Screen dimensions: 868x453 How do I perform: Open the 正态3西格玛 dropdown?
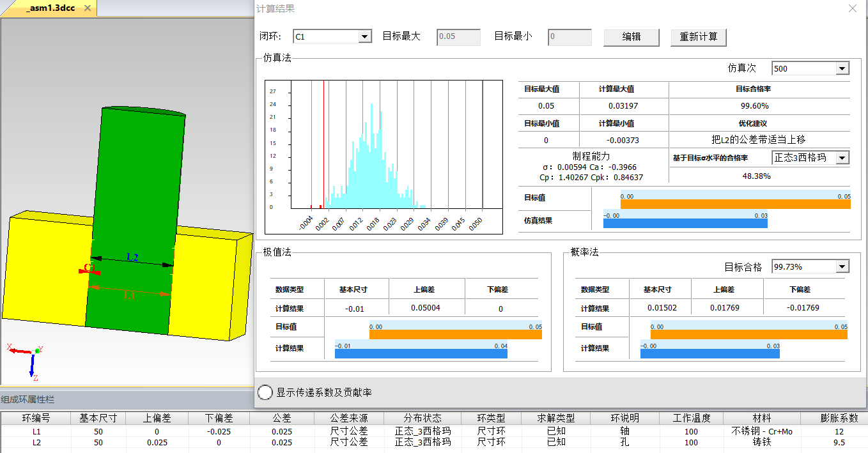click(x=842, y=158)
